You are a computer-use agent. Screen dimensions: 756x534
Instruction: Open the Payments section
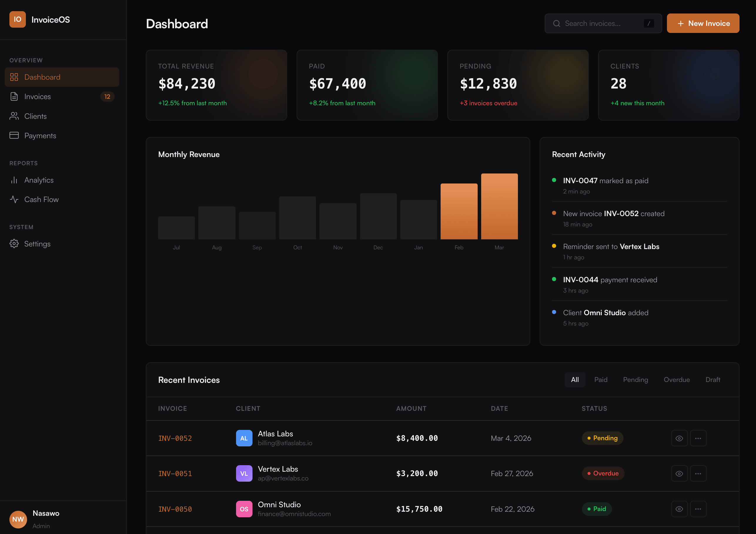41,135
